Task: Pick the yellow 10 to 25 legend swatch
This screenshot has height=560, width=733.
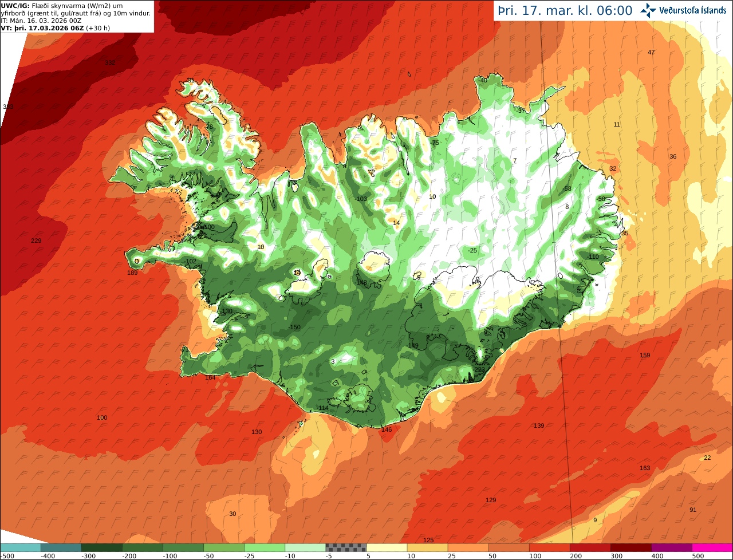Action: [427, 547]
